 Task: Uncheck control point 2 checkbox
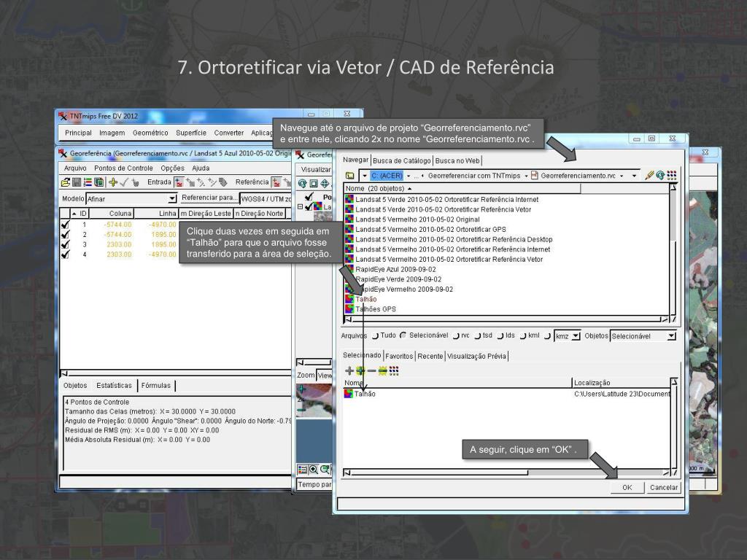click(x=65, y=234)
